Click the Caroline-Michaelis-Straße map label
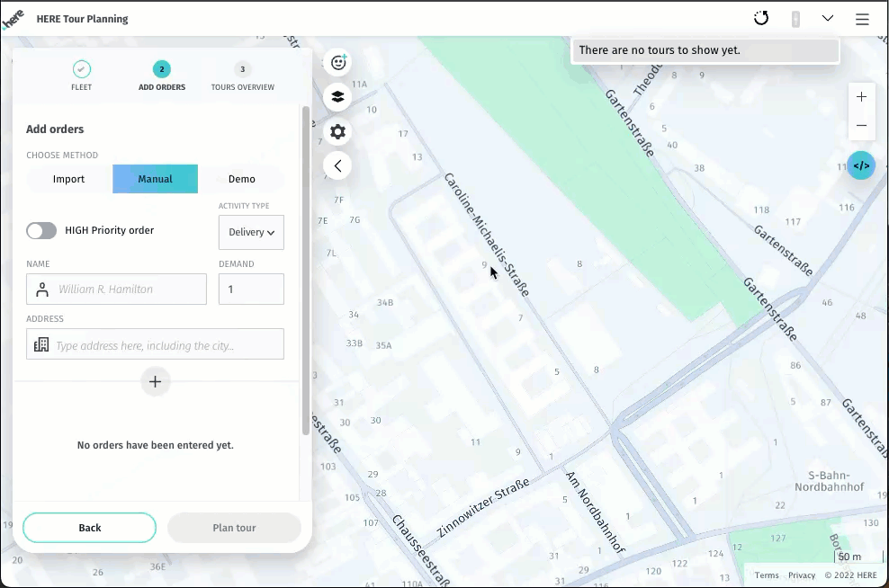The image size is (889, 588). tap(487, 235)
